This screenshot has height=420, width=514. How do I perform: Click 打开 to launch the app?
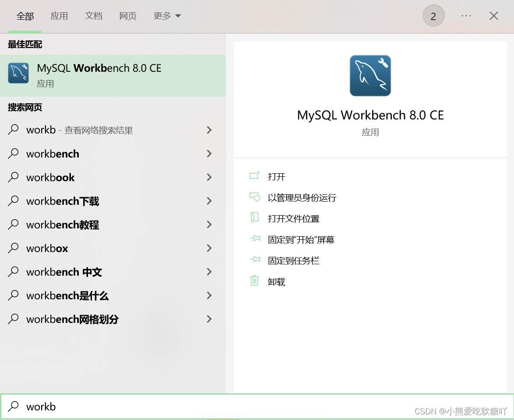click(x=276, y=177)
